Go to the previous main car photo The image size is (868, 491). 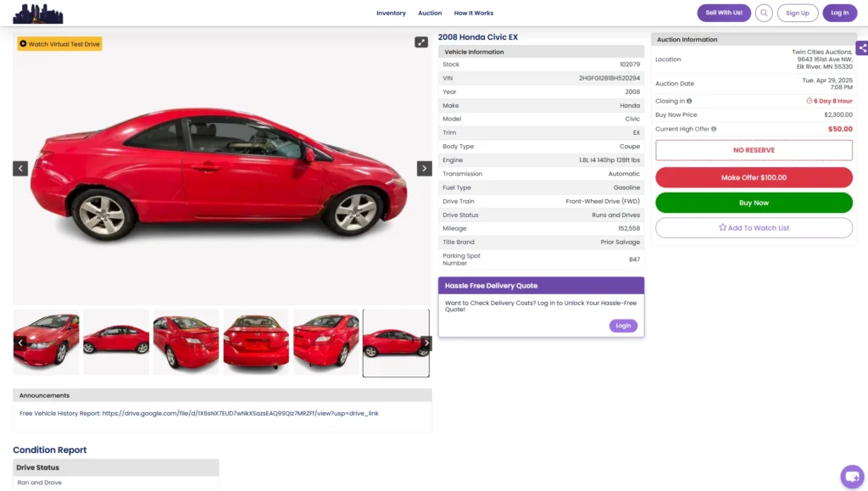coord(20,169)
